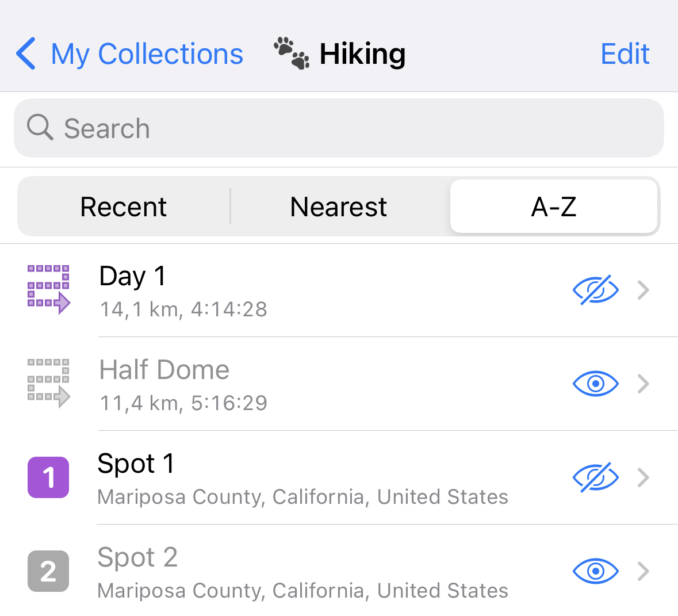The image size is (678, 616).
Task: Open Spot 1 details using the arrow
Action: point(643,477)
